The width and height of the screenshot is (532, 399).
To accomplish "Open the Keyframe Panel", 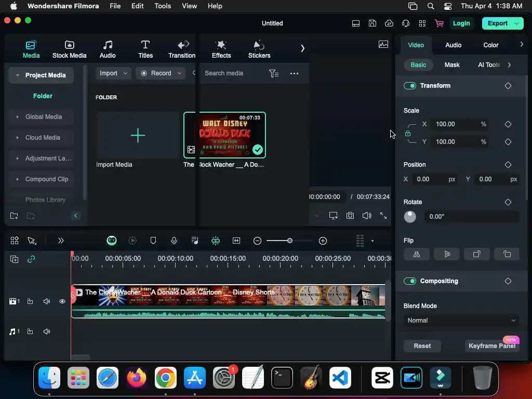I will [x=491, y=346].
